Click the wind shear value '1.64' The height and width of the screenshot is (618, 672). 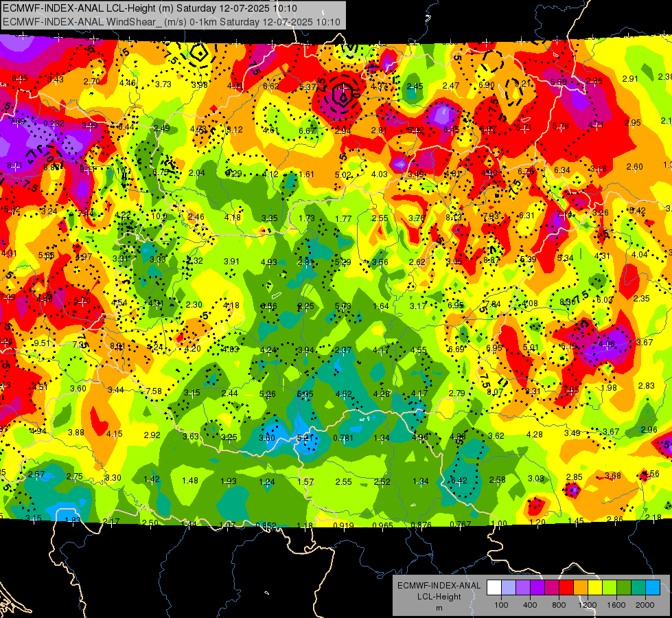pyautogui.click(x=381, y=306)
